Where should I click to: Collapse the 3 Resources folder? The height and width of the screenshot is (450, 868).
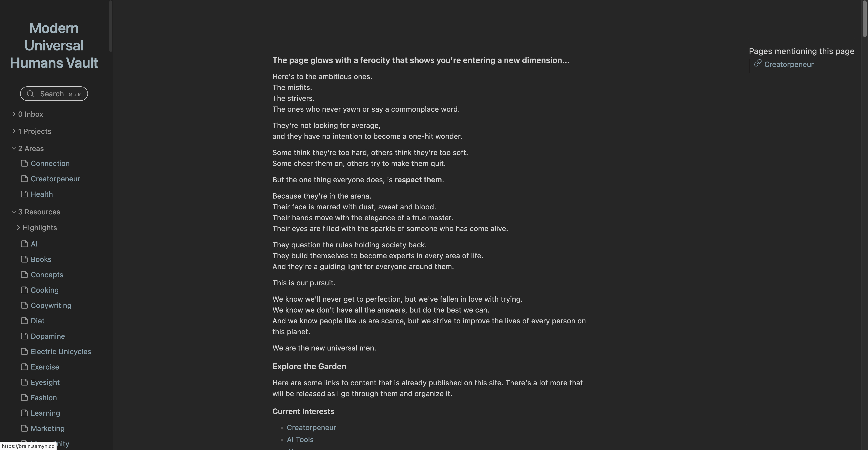(x=14, y=212)
